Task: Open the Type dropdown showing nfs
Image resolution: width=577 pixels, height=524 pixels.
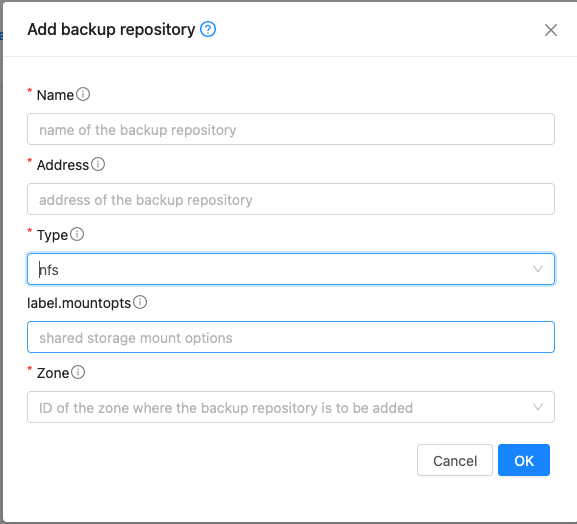Action: (291, 269)
